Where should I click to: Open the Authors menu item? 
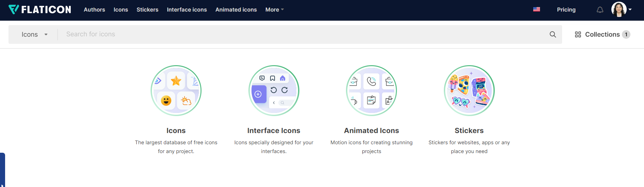click(x=94, y=10)
